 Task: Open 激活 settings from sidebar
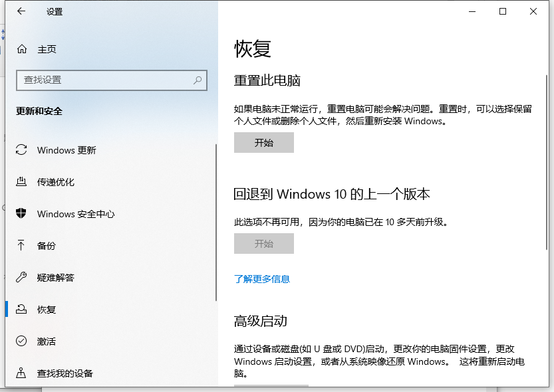pyautogui.click(x=21, y=341)
